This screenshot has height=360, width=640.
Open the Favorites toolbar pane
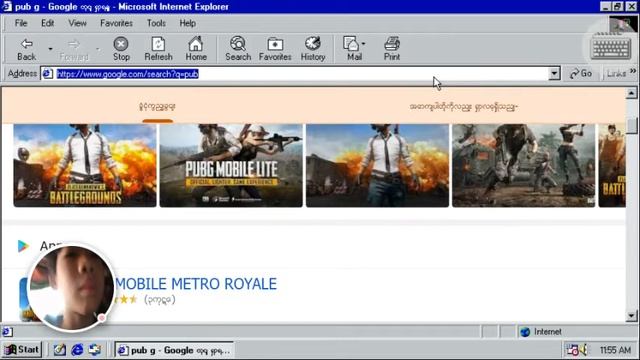click(x=275, y=49)
